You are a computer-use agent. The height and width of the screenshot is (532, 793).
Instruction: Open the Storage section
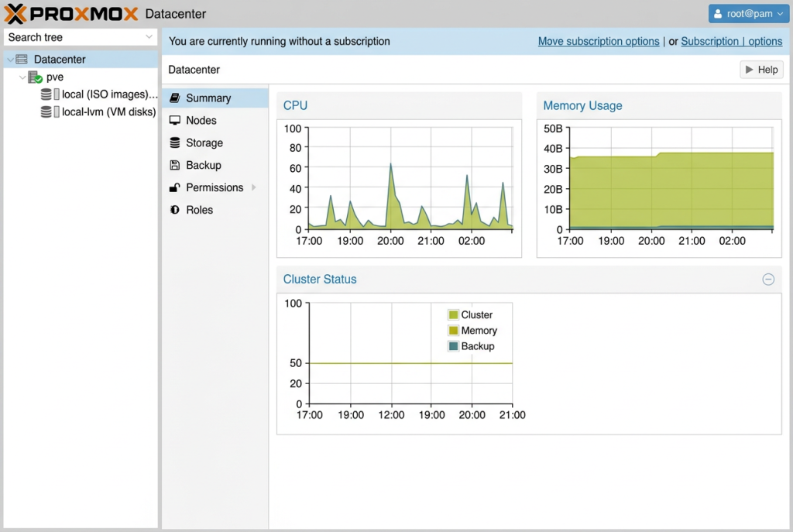coord(215,142)
